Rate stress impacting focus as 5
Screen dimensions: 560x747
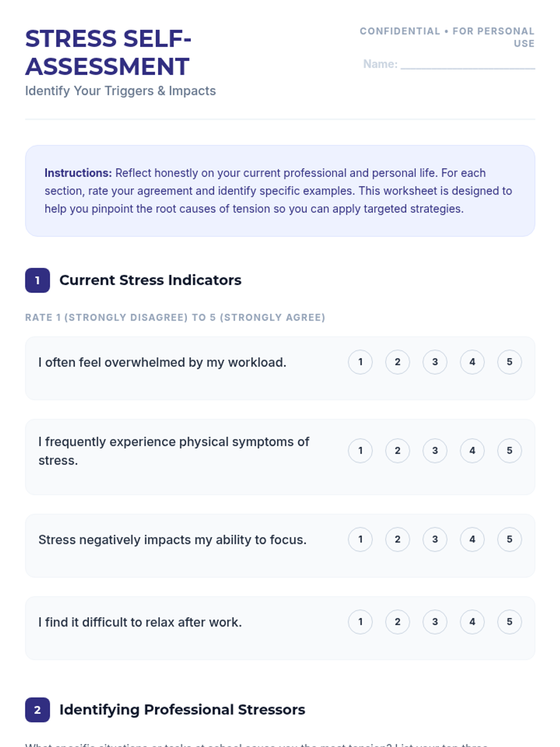pos(510,539)
